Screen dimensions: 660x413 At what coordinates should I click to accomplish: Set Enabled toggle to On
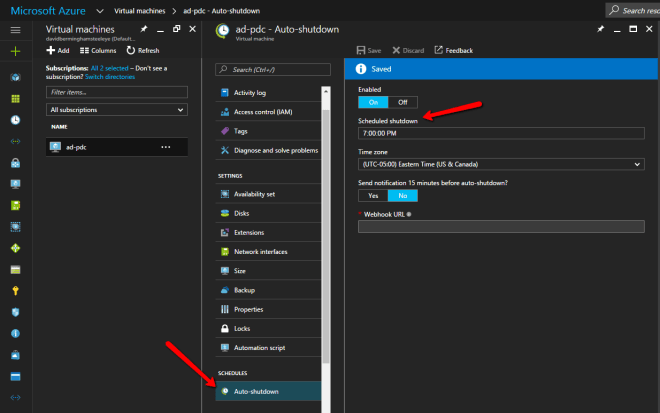point(373,102)
